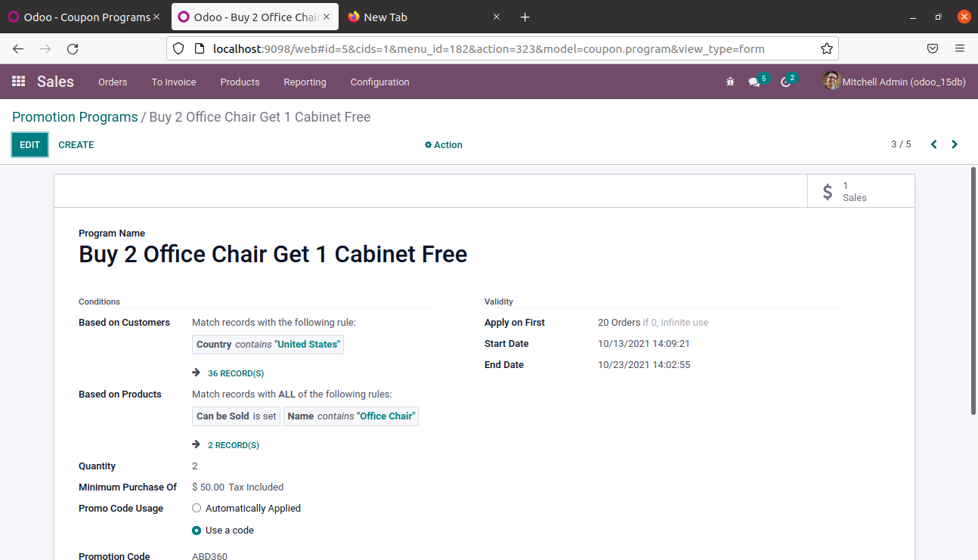Open the Products menu
978x560 pixels.
tap(240, 82)
